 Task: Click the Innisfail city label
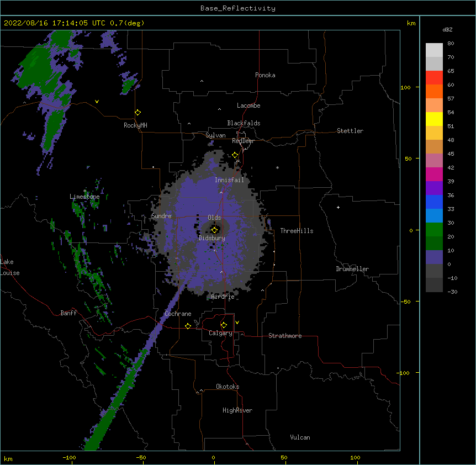(229, 180)
